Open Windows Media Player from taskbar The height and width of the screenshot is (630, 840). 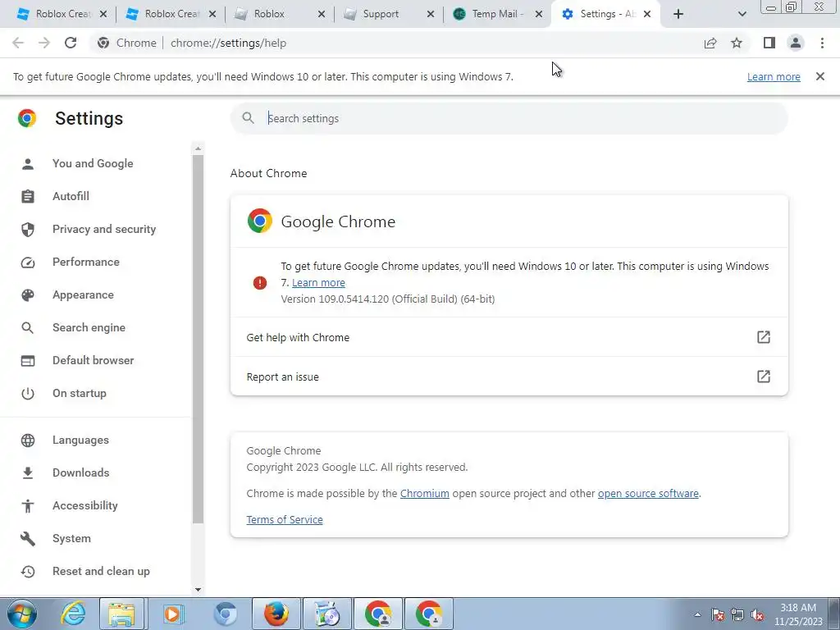click(x=172, y=614)
